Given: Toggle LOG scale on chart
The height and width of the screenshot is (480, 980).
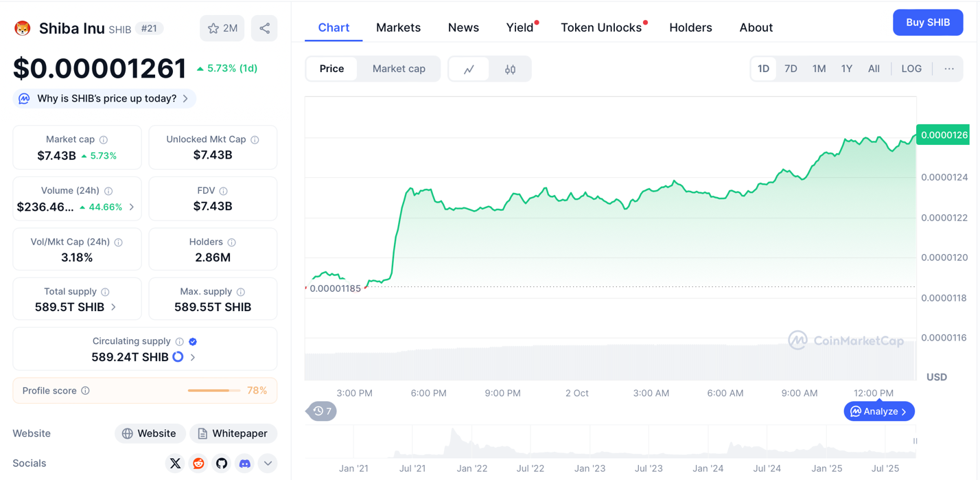Looking at the screenshot, I should [911, 69].
